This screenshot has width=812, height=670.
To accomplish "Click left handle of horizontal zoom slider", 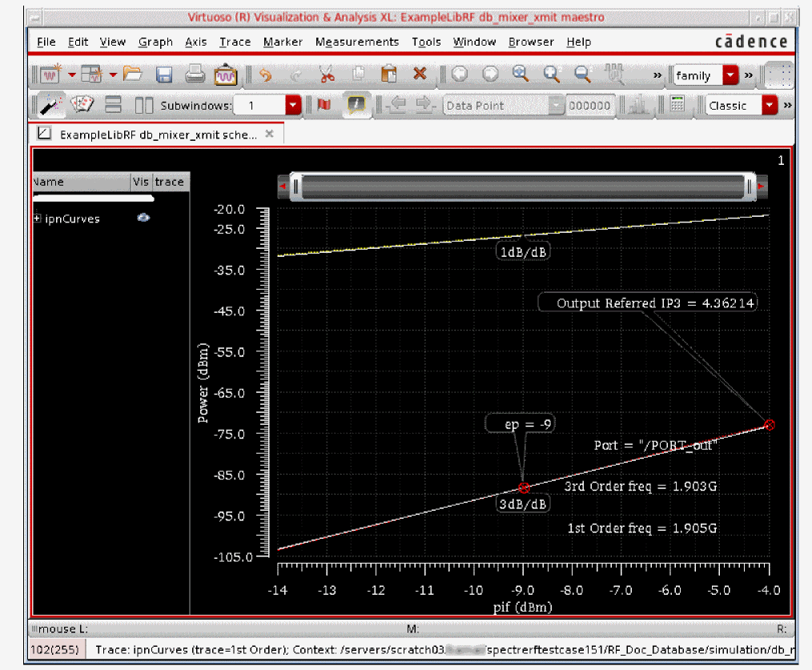I will click(x=295, y=187).
